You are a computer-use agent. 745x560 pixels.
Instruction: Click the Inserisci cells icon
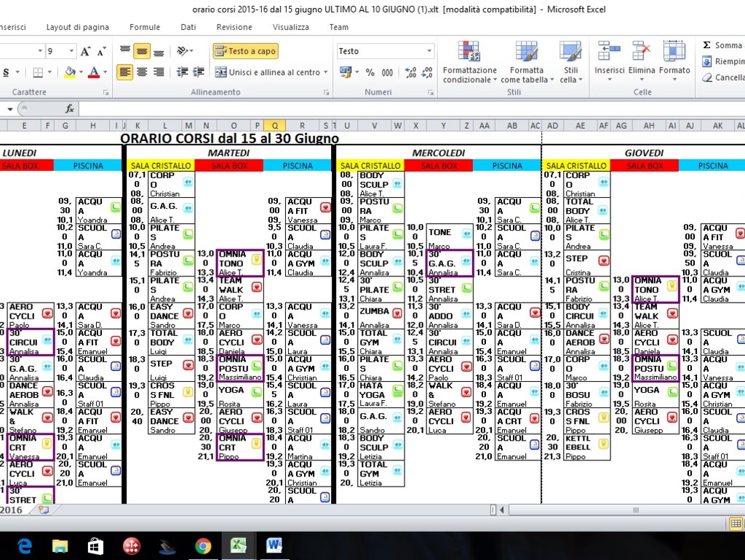[x=609, y=58]
